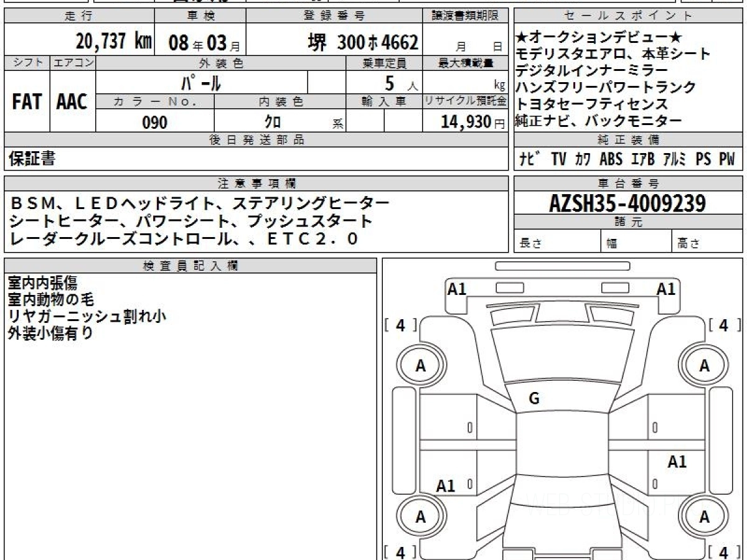Click the ABS equipment code
747x560 pixels.
[x=611, y=159]
